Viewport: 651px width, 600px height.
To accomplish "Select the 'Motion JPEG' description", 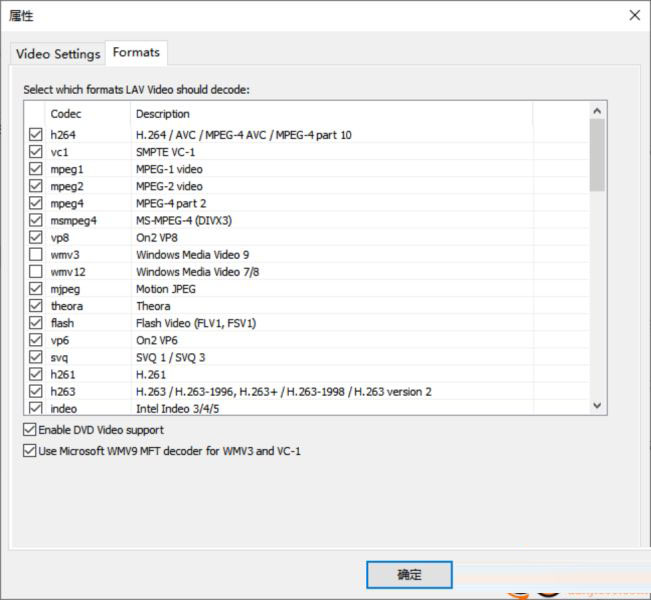I will click(x=166, y=289).
